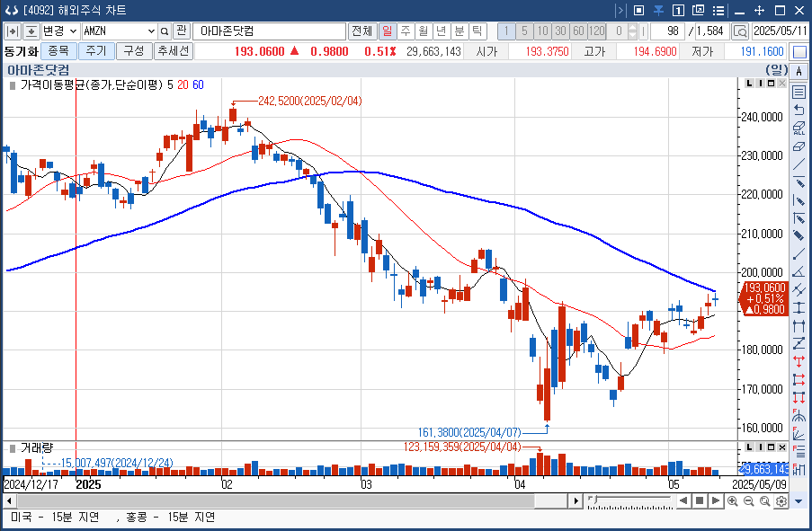Select the horizontal line pencil tool
Viewport: 812px width, 531px height.
pos(799,182)
